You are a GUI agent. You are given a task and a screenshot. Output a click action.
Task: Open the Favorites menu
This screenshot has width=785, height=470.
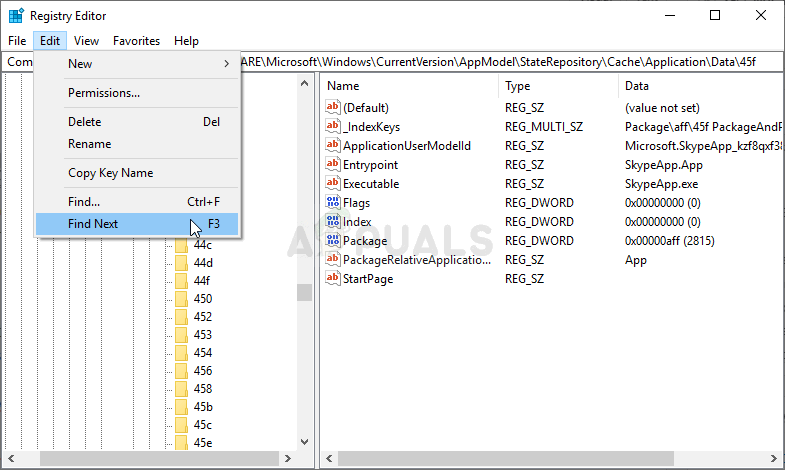pos(136,41)
